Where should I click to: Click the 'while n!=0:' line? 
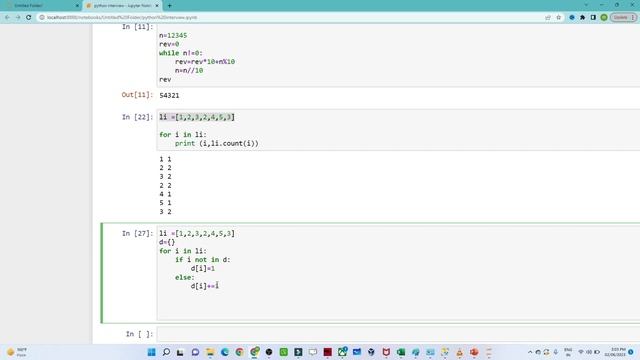180,53
